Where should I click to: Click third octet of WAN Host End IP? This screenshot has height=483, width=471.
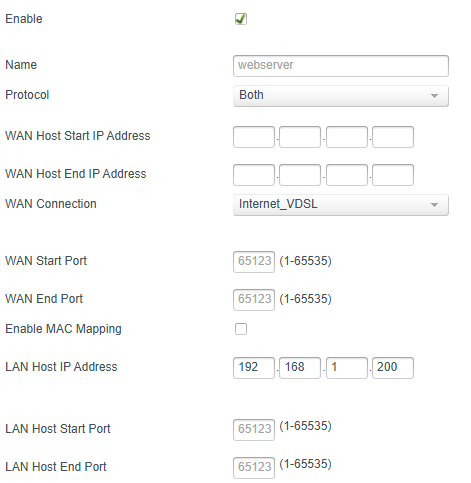[347, 175]
